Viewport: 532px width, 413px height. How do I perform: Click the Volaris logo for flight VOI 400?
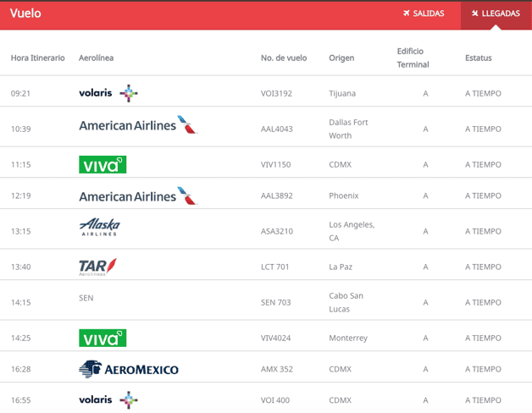tap(108, 399)
